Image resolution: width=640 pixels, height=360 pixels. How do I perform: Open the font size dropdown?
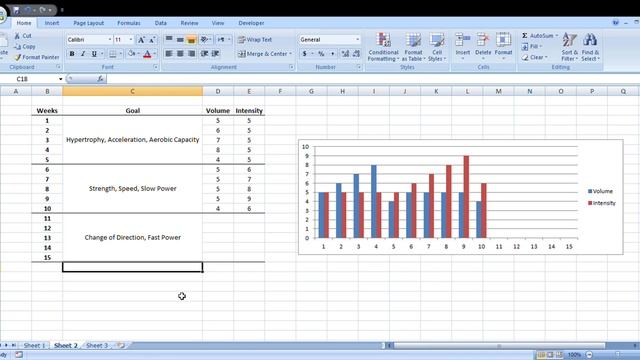click(x=131, y=40)
